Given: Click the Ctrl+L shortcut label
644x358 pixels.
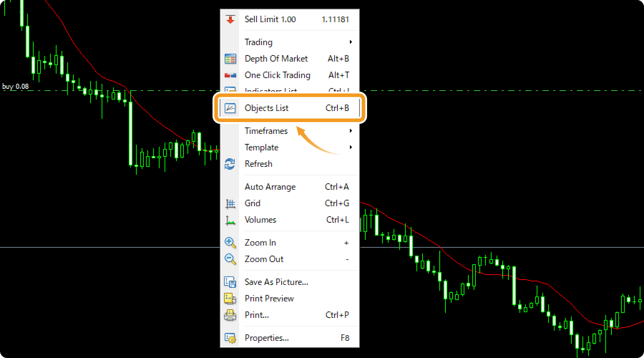Looking at the screenshot, I should coord(337,220).
